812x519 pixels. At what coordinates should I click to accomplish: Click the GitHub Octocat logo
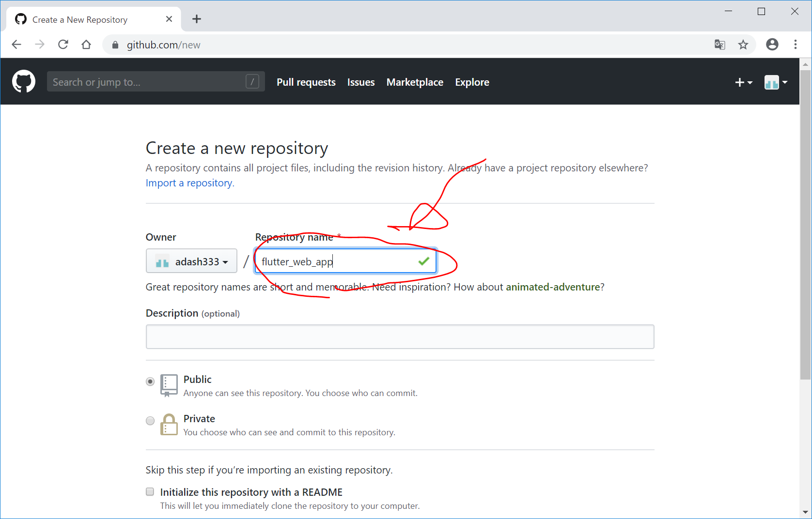pyautogui.click(x=24, y=81)
